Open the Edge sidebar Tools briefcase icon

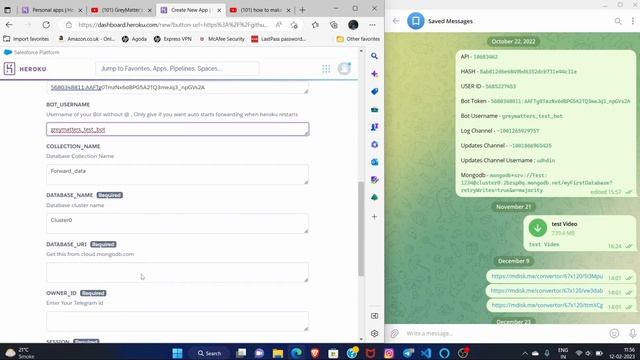click(374, 109)
